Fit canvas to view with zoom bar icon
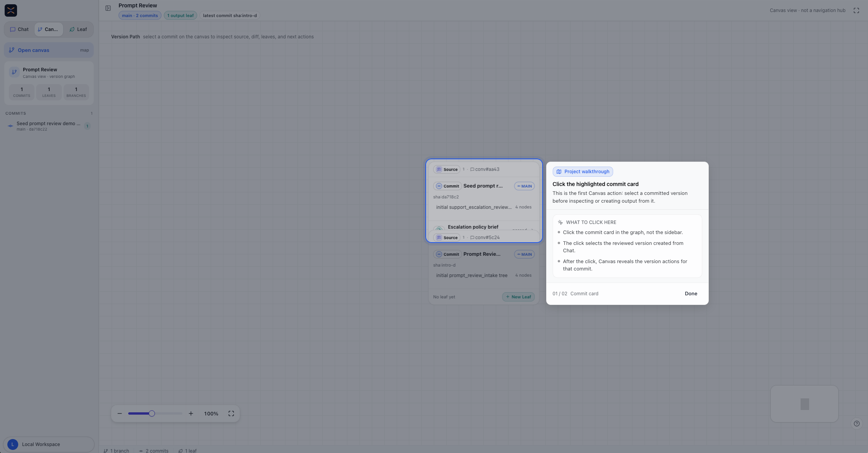 tap(231, 413)
